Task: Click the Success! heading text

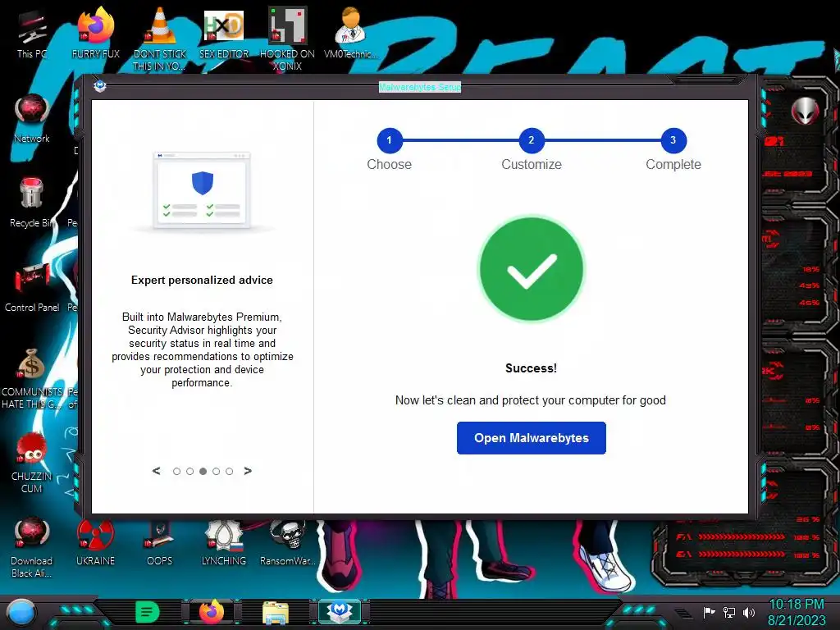Action: click(x=531, y=368)
